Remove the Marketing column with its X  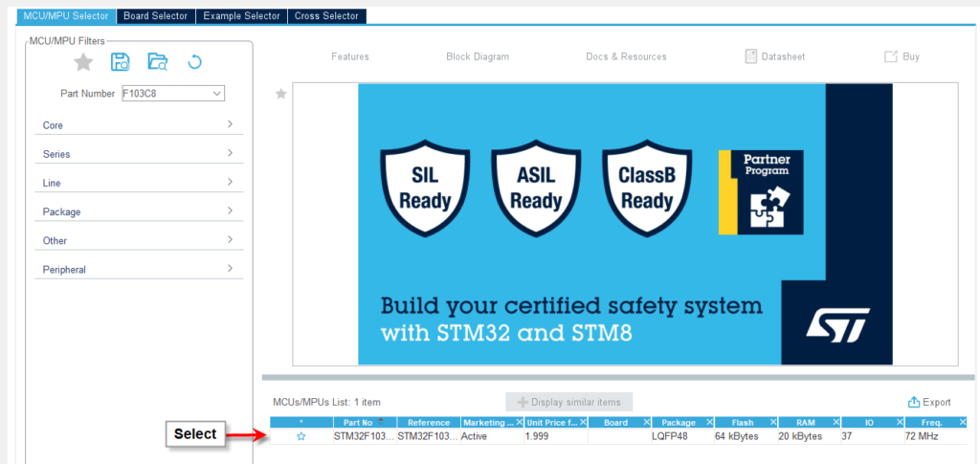520,422
